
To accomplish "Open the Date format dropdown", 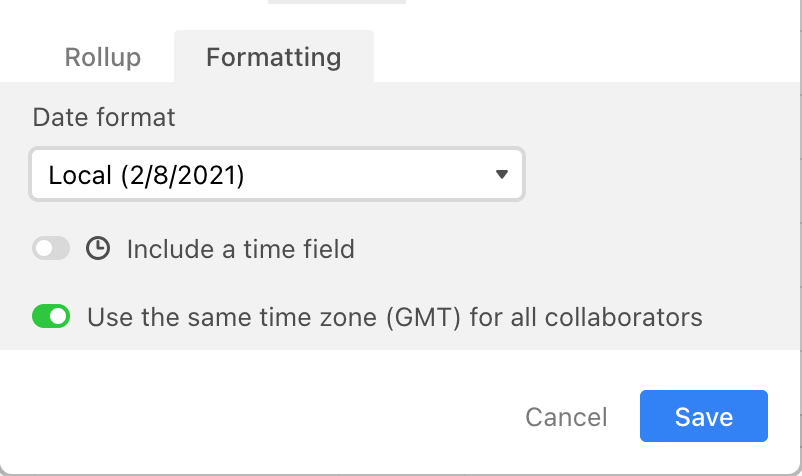I will pyautogui.click(x=277, y=174).
